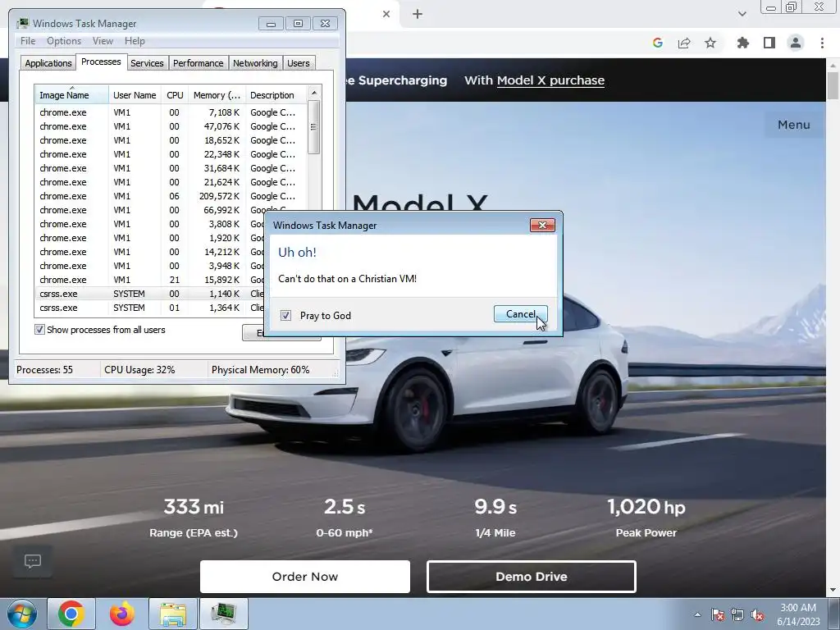Open the Services tab

pos(147,62)
